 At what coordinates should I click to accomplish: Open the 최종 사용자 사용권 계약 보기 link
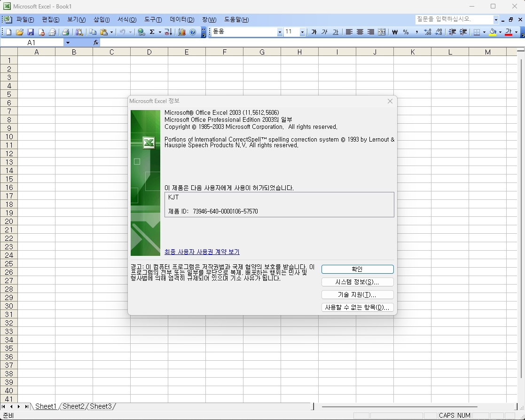pos(202,252)
